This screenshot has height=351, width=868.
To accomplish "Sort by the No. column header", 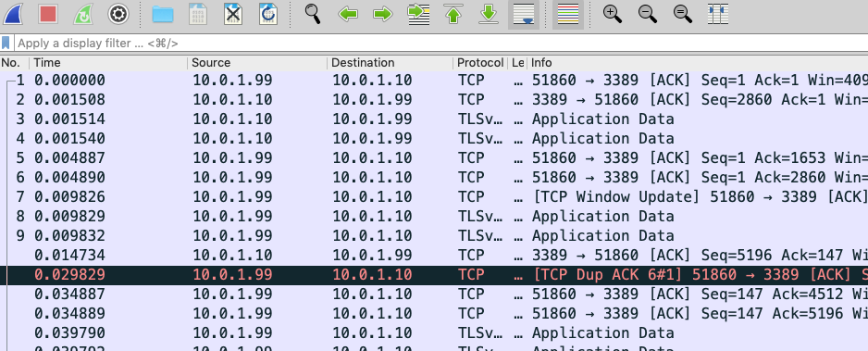I will point(15,63).
